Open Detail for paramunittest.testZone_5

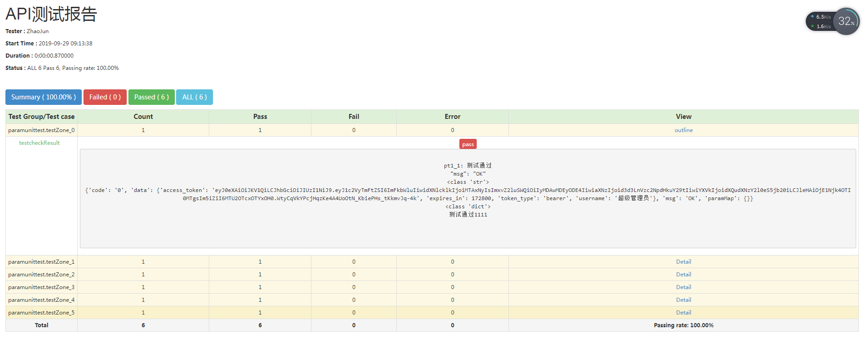(683, 313)
